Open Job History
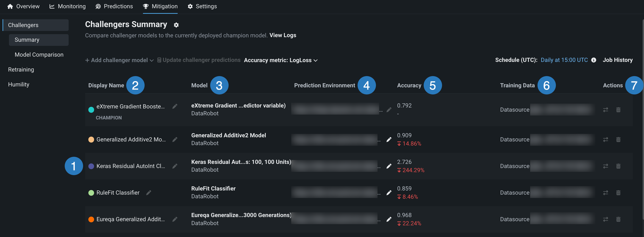Image resolution: width=644 pixels, height=237 pixels. [617, 60]
